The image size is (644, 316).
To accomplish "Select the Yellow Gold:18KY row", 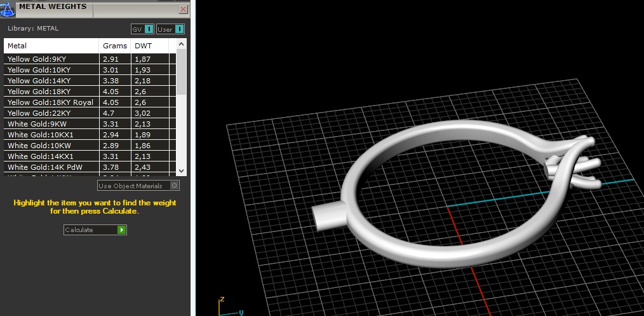I will (90, 91).
